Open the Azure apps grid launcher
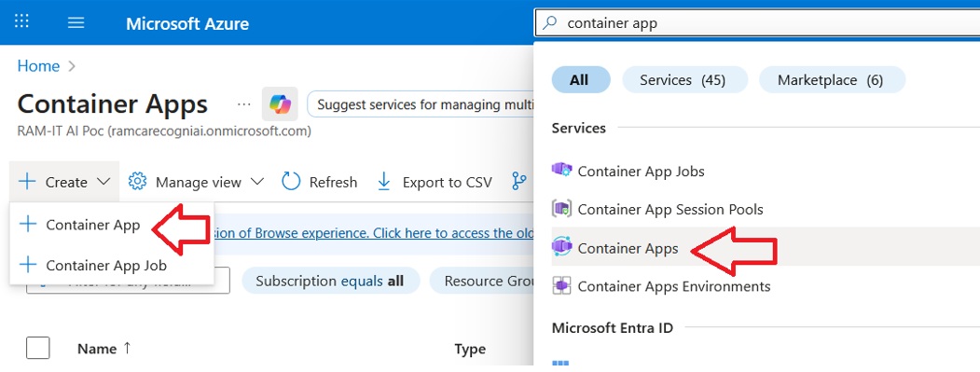The image size is (980, 372). click(21, 22)
